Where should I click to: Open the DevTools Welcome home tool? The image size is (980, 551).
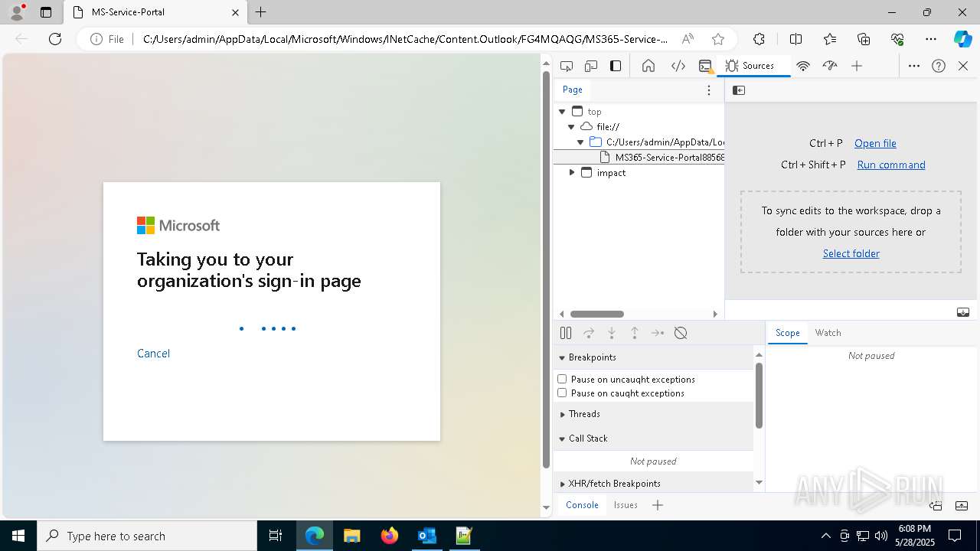[x=648, y=66]
